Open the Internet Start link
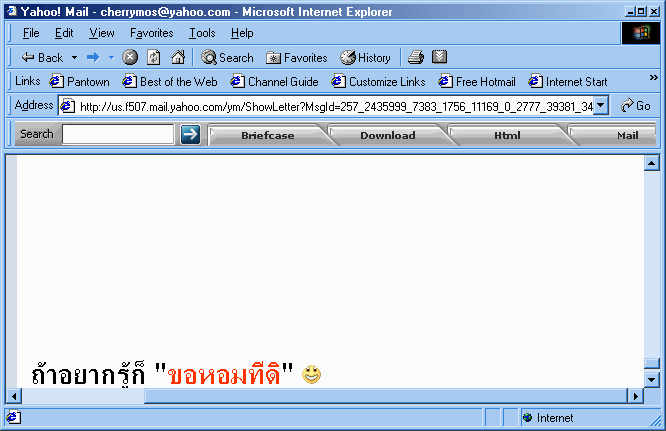The width and height of the screenshot is (666, 431). pos(568,82)
